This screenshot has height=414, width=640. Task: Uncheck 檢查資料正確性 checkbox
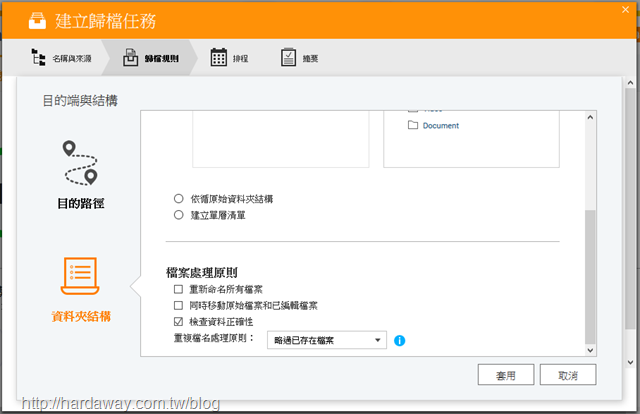178,322
